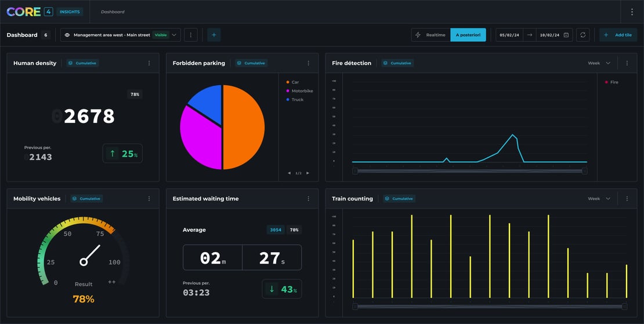Click the 3054 badge in waiting time

[275, 230]
